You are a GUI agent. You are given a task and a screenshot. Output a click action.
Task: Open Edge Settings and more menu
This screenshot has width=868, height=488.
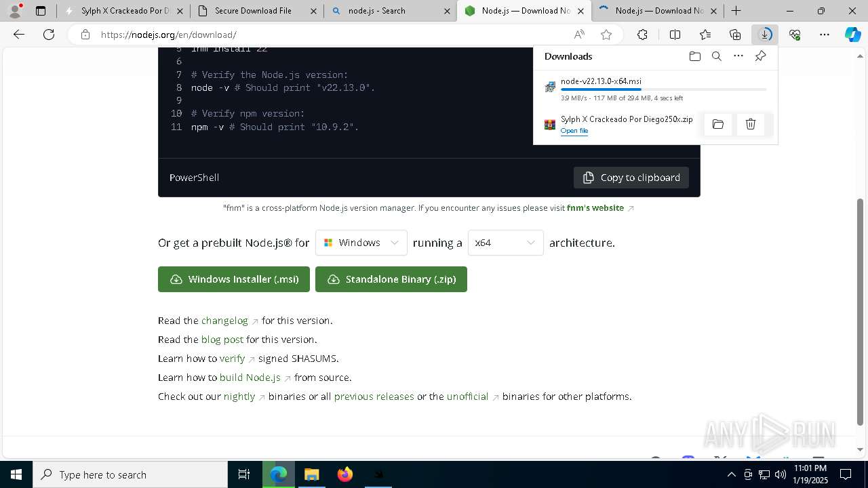825,35
